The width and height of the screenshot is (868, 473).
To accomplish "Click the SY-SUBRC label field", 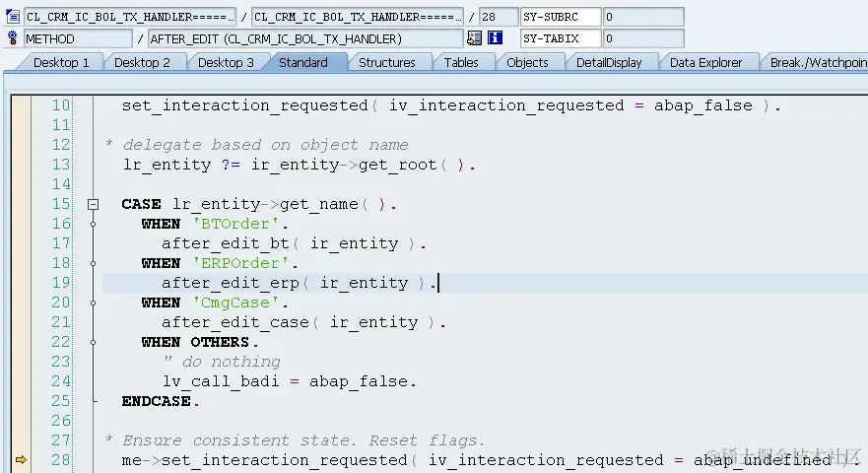I will [x=561, y=17].
